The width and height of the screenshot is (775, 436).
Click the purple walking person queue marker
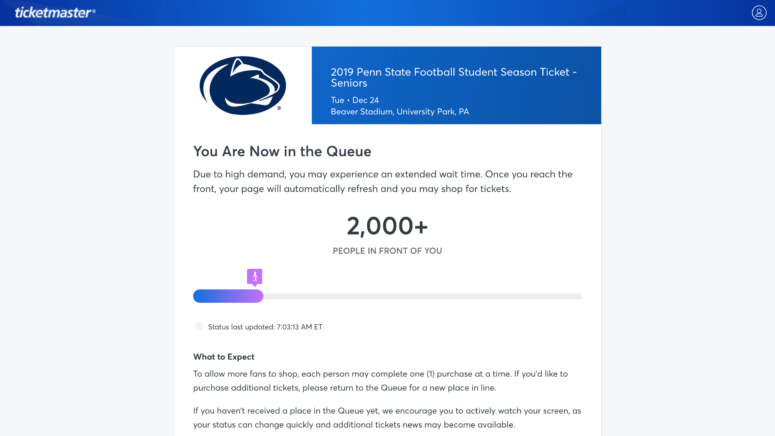coord(255,277)
